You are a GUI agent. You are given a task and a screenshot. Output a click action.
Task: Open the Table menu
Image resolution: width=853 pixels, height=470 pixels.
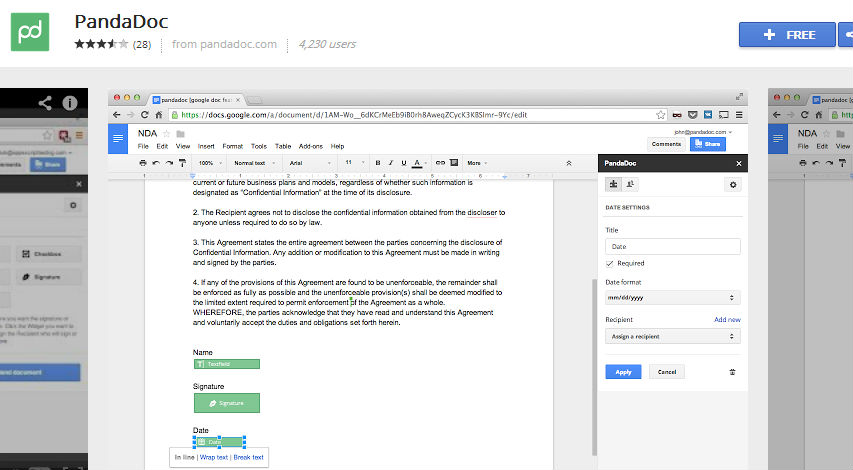[x=283, y=146]
